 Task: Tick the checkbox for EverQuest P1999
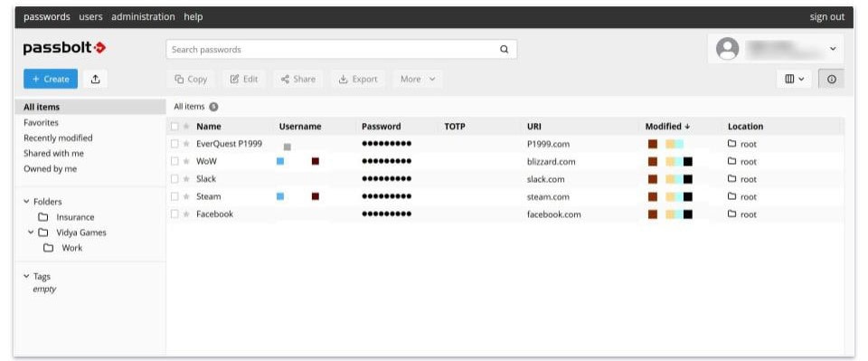175,143
